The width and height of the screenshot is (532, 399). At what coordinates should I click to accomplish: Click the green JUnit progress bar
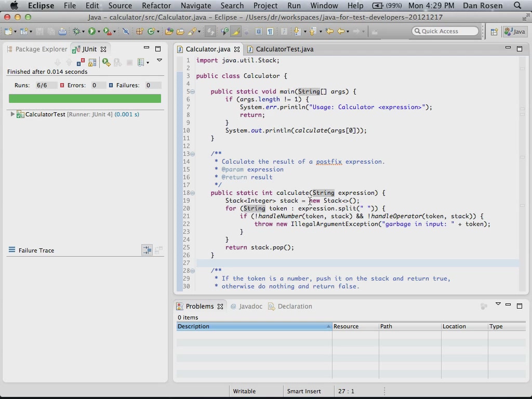pos(85,98)
